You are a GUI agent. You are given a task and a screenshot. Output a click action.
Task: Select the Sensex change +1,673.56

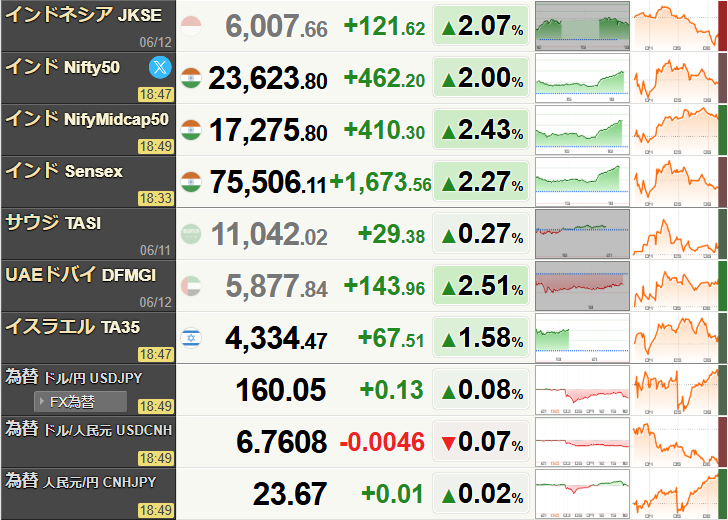pos(381,182)
